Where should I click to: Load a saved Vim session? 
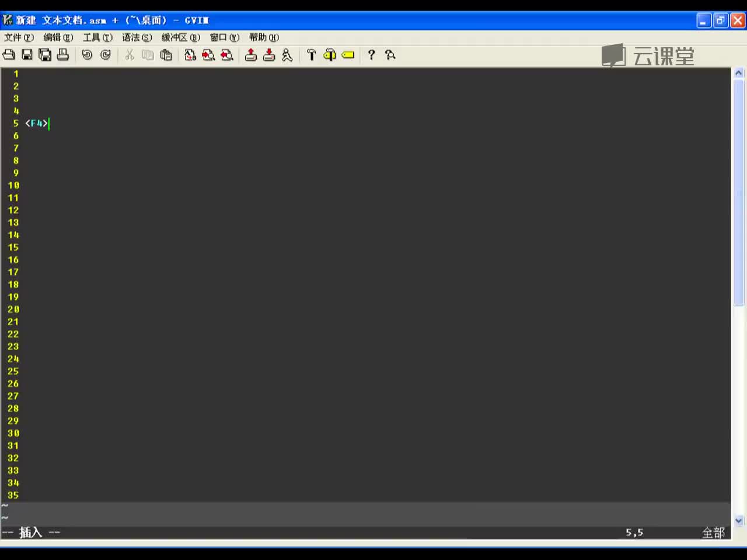tap(251, 55)
